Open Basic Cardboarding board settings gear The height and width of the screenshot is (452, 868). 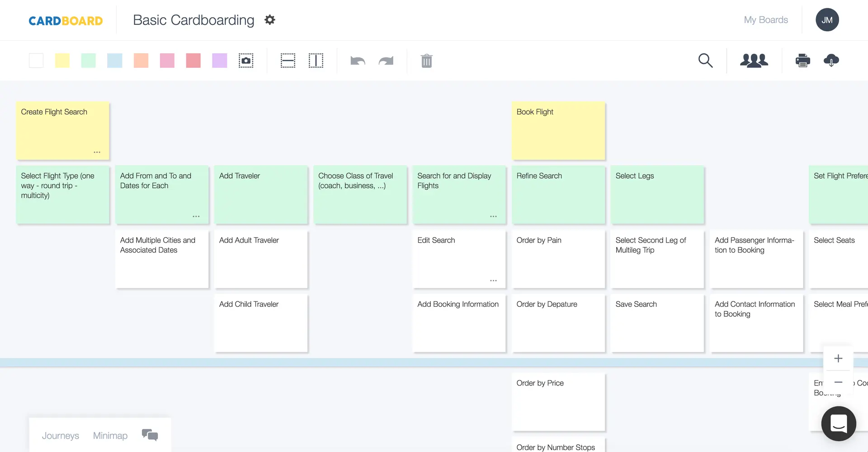pos(269,19)
